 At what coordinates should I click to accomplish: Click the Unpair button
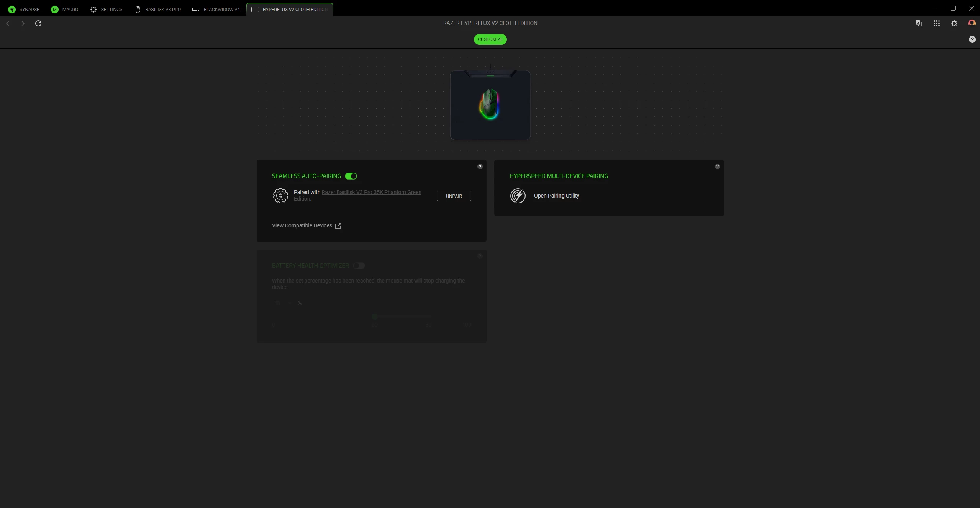[x=454, y=196]
